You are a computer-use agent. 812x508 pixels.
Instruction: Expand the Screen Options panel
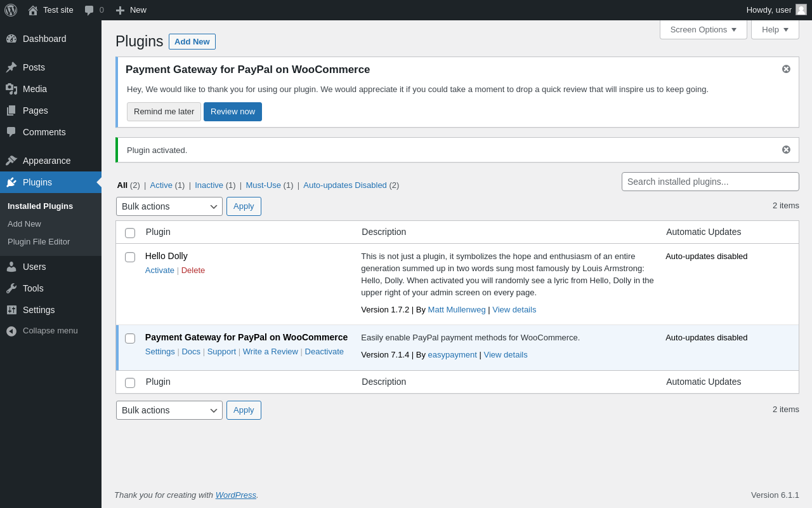click(703, 29)
